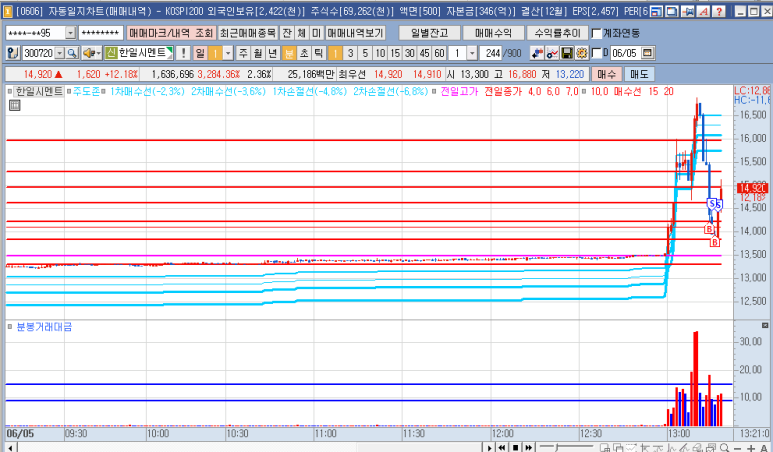
Task: Open the 일별잔고 button
Action: [429, 33]
